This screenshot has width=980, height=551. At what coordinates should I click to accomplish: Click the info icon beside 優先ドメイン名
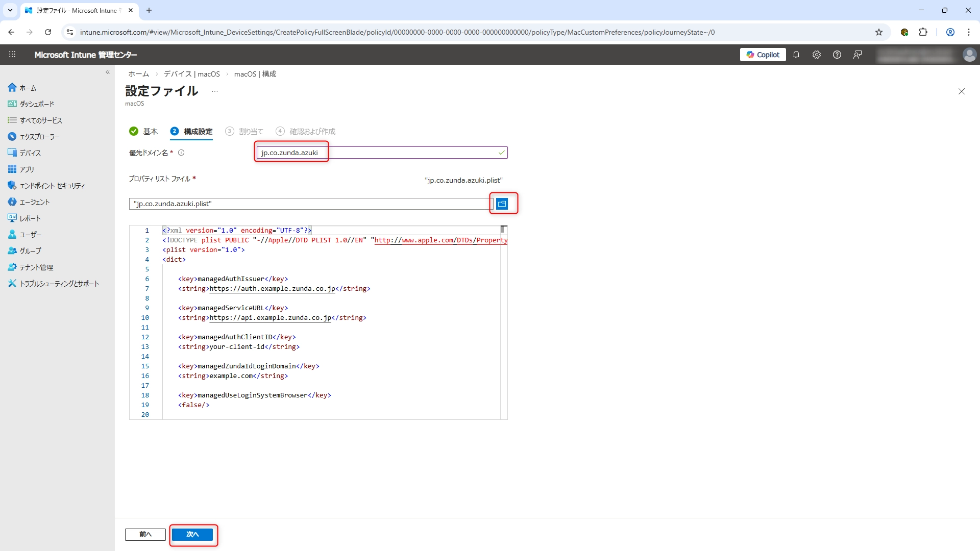[181, 153]
